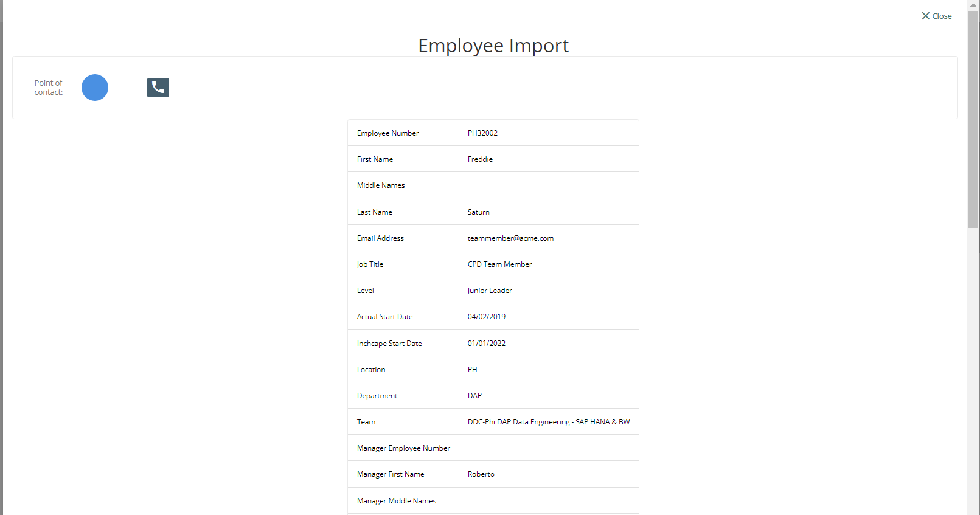Click the first name value Freddie

pos(480,159)
